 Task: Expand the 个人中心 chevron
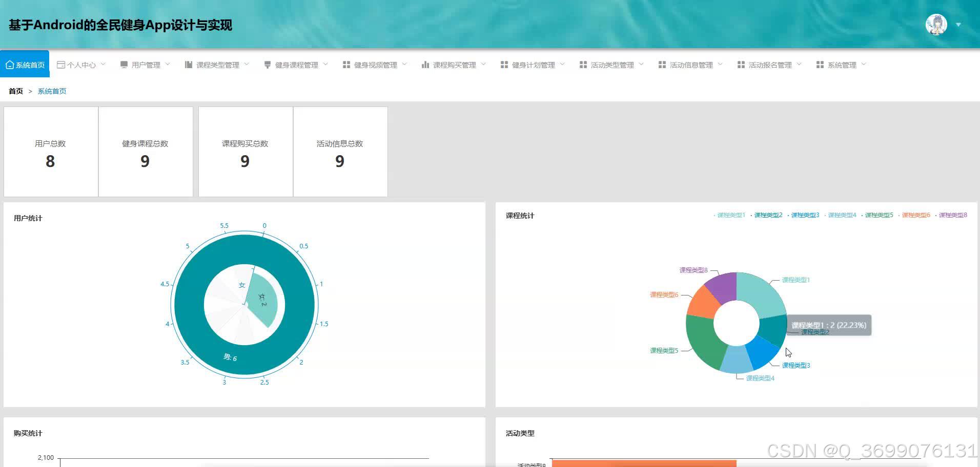click(103, 64)
